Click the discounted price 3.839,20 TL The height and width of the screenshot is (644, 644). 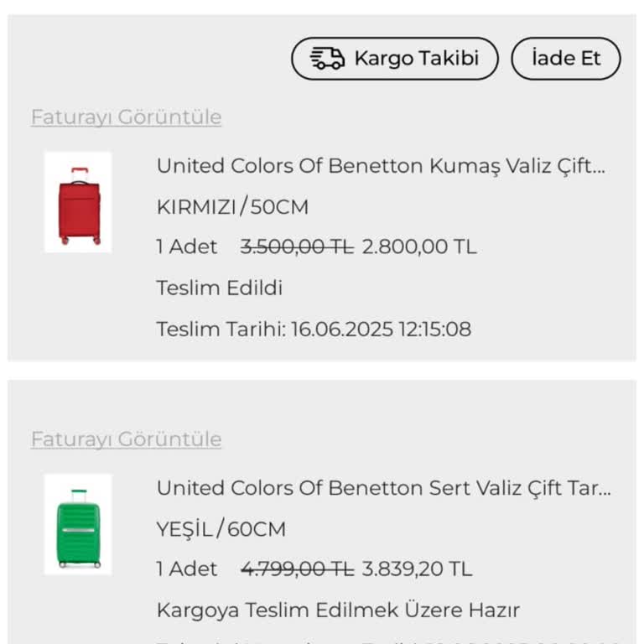coord(417,569)
